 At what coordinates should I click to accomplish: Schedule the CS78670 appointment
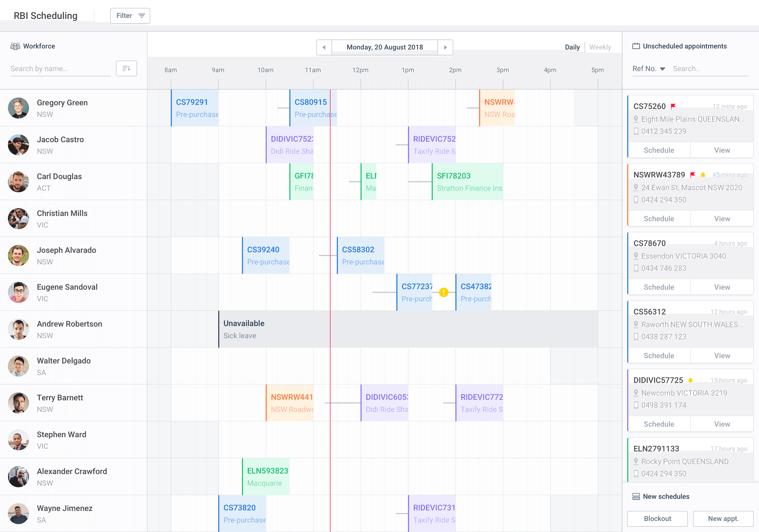coord(659,287)
